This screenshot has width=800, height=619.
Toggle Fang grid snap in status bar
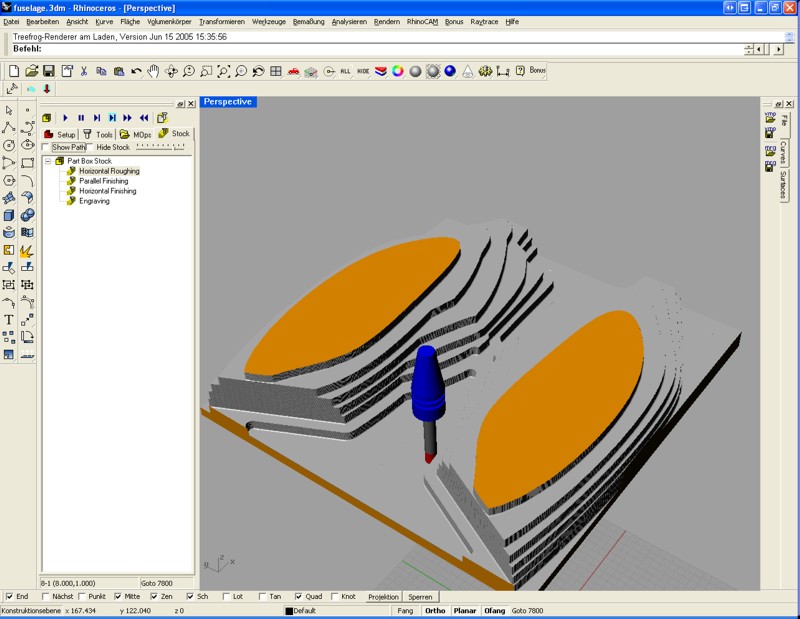(x=405, y=611)
